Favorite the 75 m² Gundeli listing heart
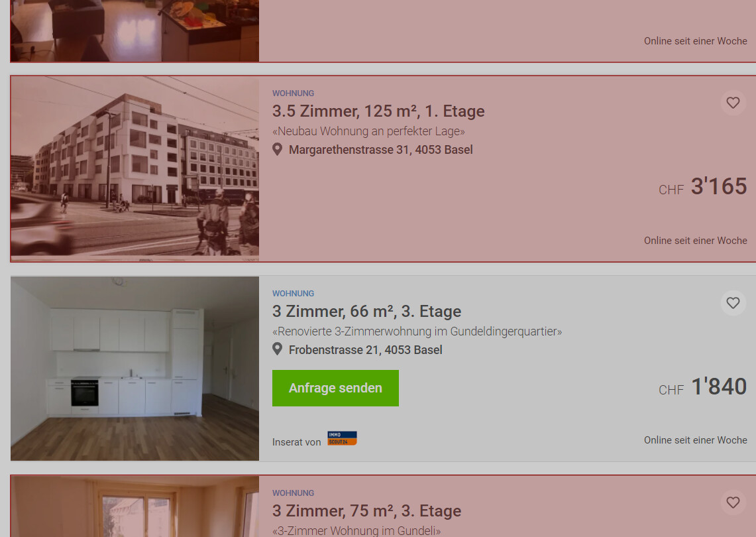Viewport: 756px width, 537px height. (733, 503)
